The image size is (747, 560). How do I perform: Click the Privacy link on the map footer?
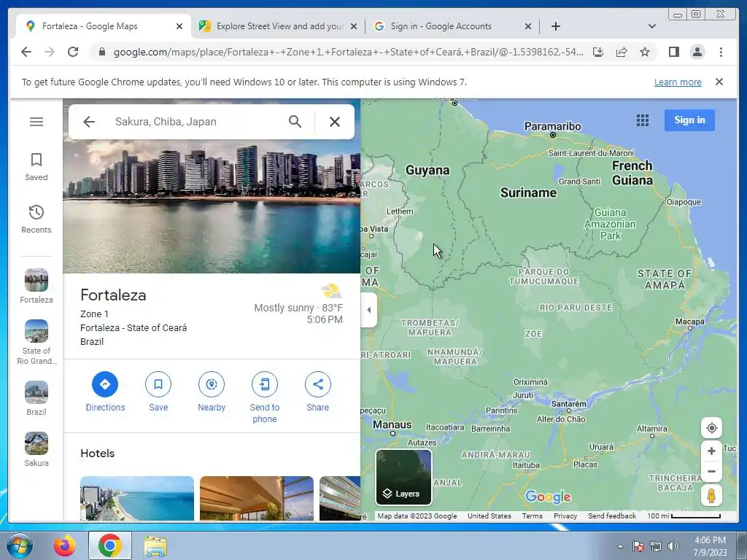565,516
